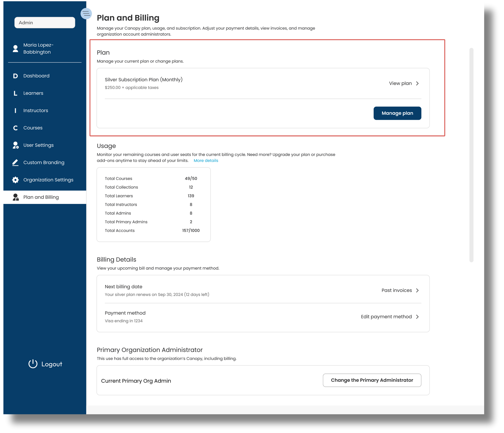The height and width of the screenshot is (433, 504).
Task: Open the Past invoices chevron
Action: [x=417, y=291]
